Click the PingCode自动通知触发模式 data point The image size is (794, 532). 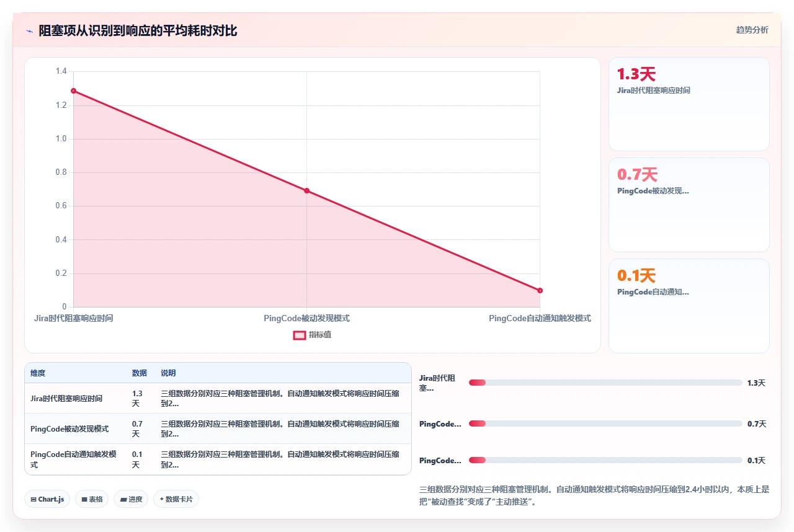click(540, 290)
